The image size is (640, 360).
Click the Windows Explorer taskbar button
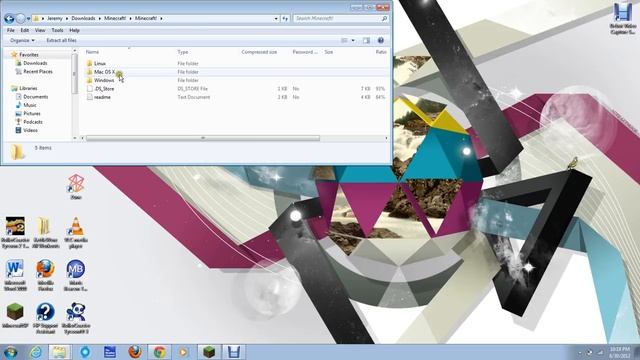click(x=60, y=352)
